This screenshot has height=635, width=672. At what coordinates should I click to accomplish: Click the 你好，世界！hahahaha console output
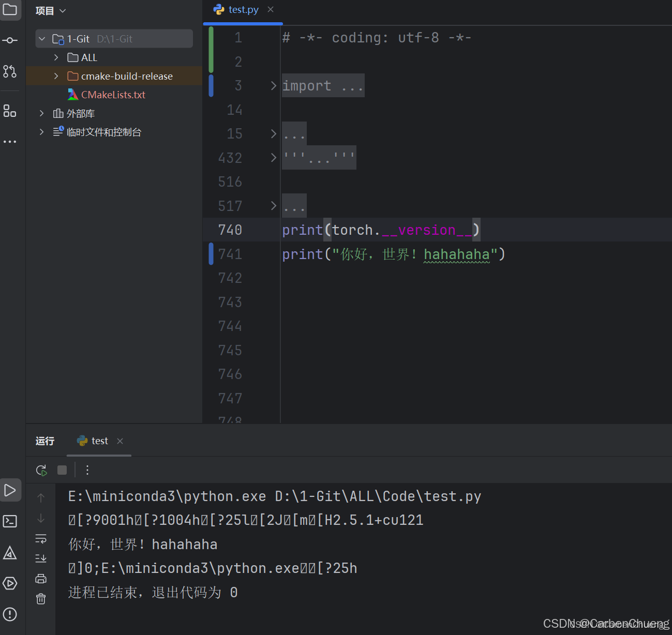(x=143, y=545)
